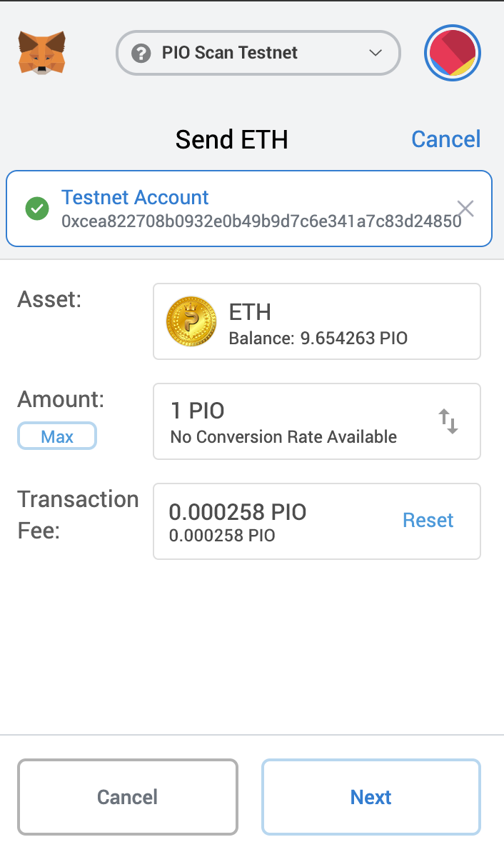This screenshot has width=504, height=857.
Task: Click the Balance 9.654263 PIO text
Action: (x=318, y=338)
